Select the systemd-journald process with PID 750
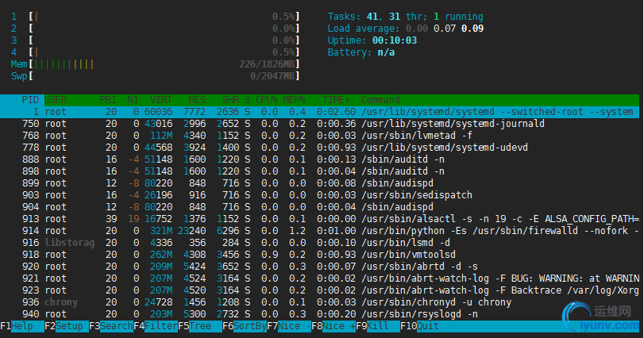The width and height of the screenshot is (644, 338). pos(318,124)
